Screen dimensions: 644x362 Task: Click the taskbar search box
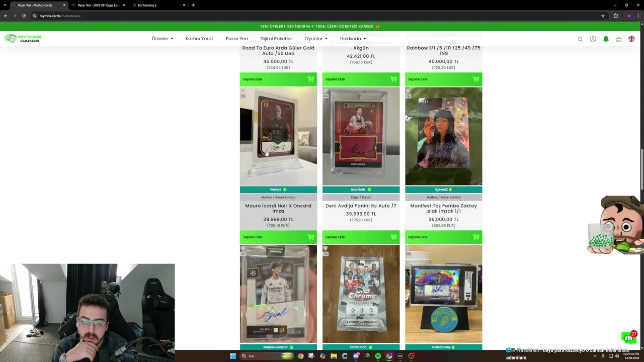tap(267, 356)
